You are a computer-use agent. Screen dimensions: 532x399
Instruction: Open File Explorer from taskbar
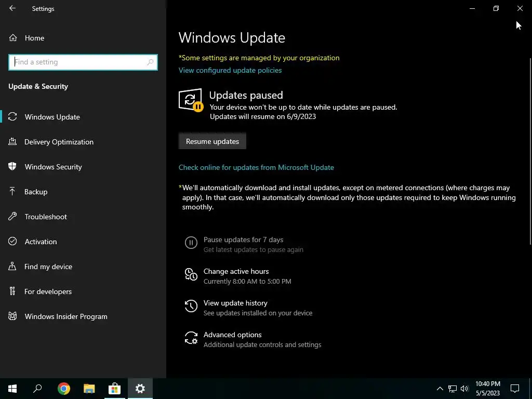click(89, 389)
